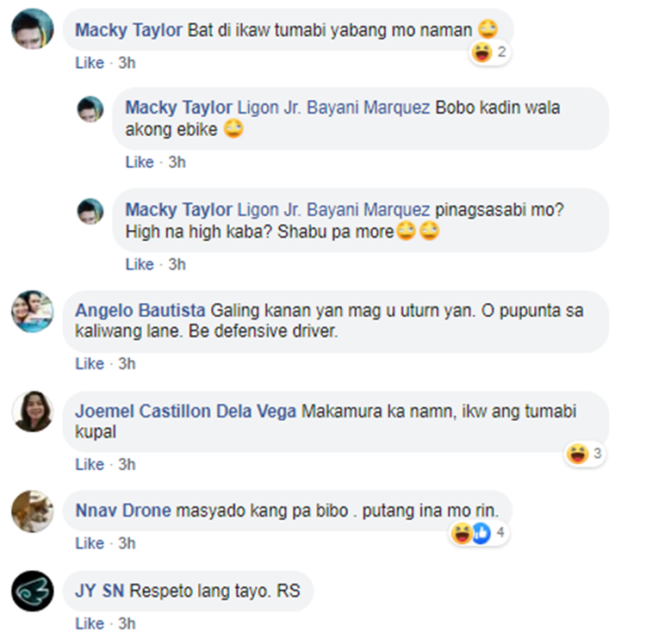Open Macky Taylor's avatar on the ebike reply
This screenshot has width=646, height=644.
pos(90,109)
